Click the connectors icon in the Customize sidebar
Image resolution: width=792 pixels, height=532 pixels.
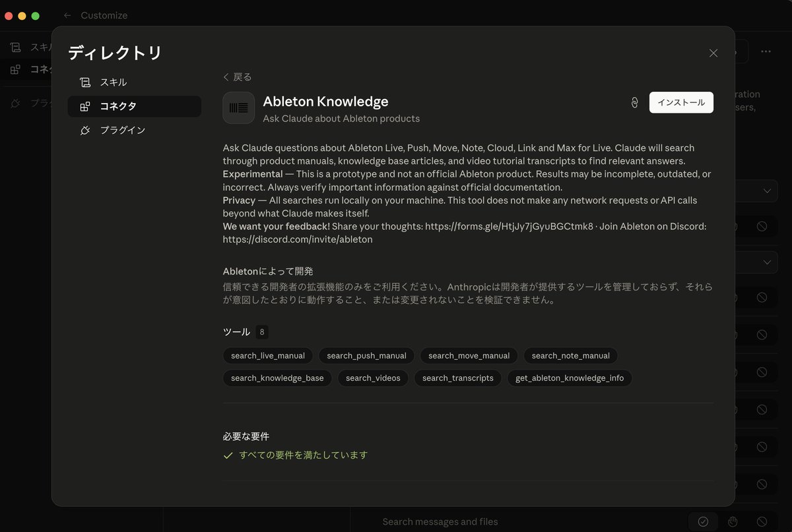(x=15, y=69)
